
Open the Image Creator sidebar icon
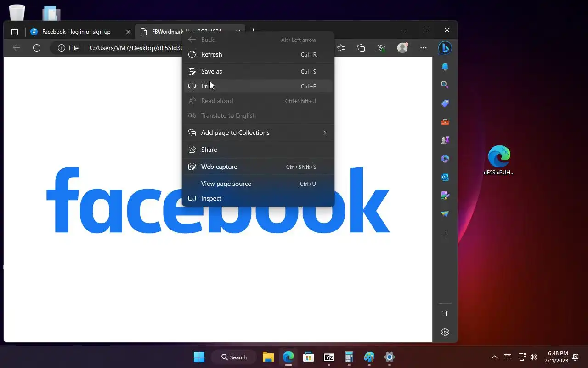[x=445, y=195]
